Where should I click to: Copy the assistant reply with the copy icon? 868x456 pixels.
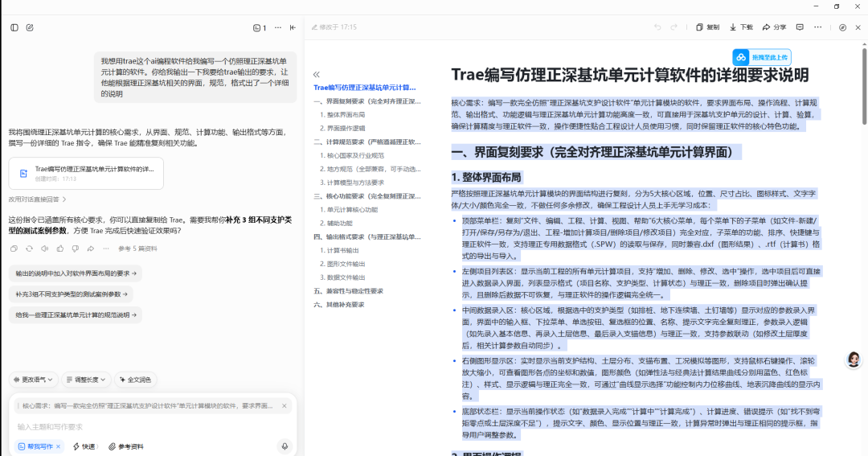[14, 249]
